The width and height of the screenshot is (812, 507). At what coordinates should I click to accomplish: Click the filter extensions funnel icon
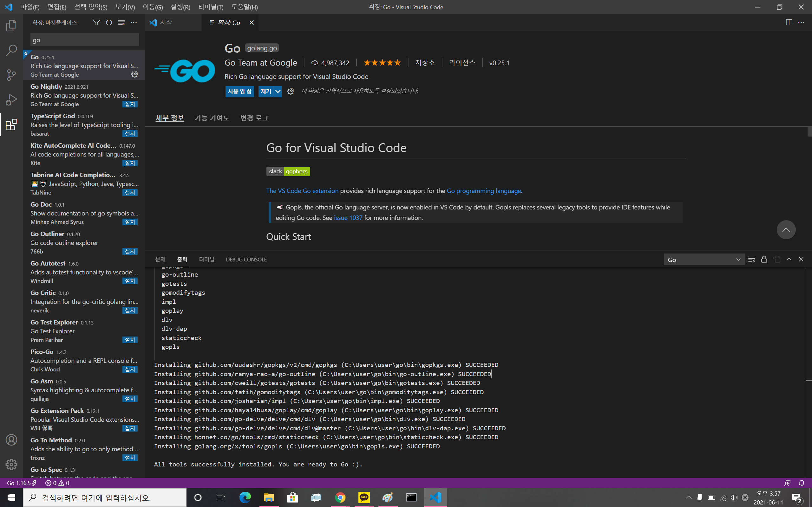[96, 22]
